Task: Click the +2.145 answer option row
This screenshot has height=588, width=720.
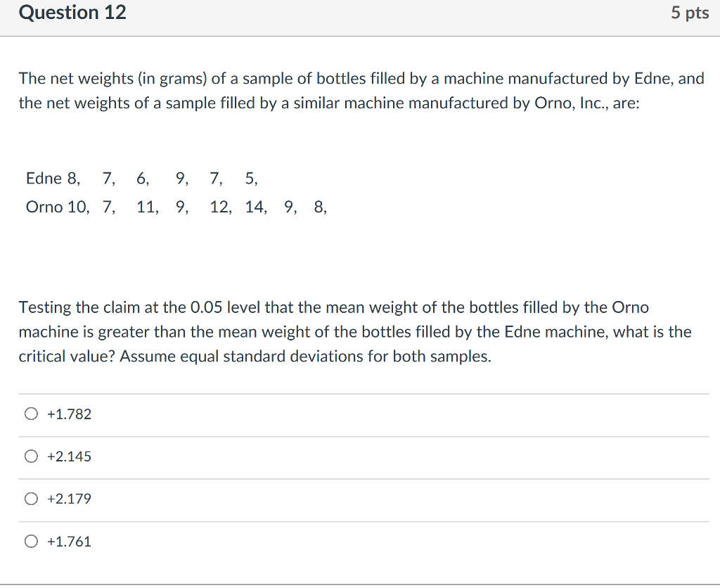Action: [281, 456]
